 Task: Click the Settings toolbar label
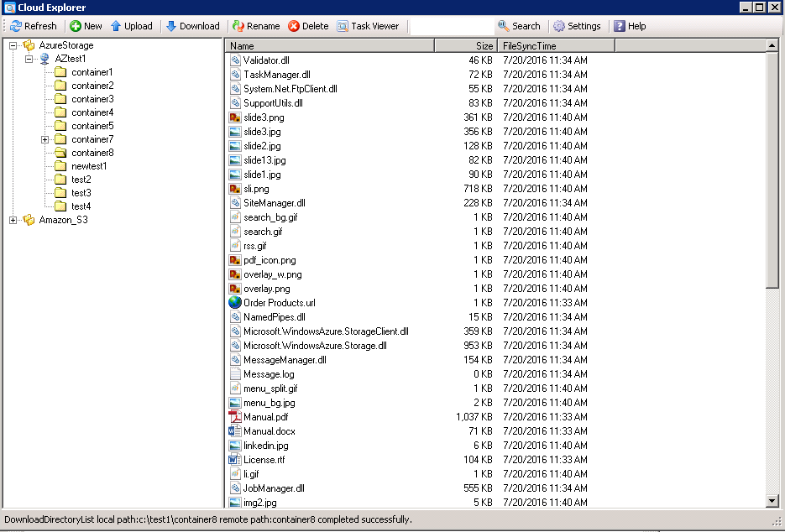pyautogui.click(x=584, y=26)
